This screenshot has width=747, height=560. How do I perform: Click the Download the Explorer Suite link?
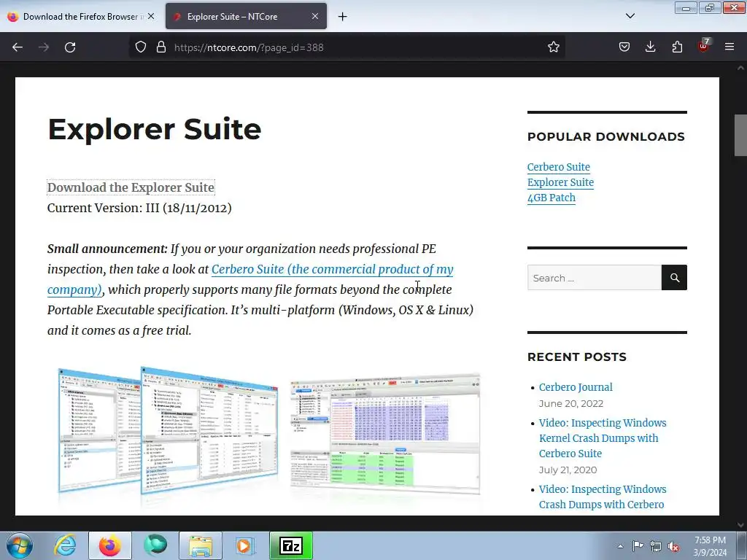tap(131, 187)
